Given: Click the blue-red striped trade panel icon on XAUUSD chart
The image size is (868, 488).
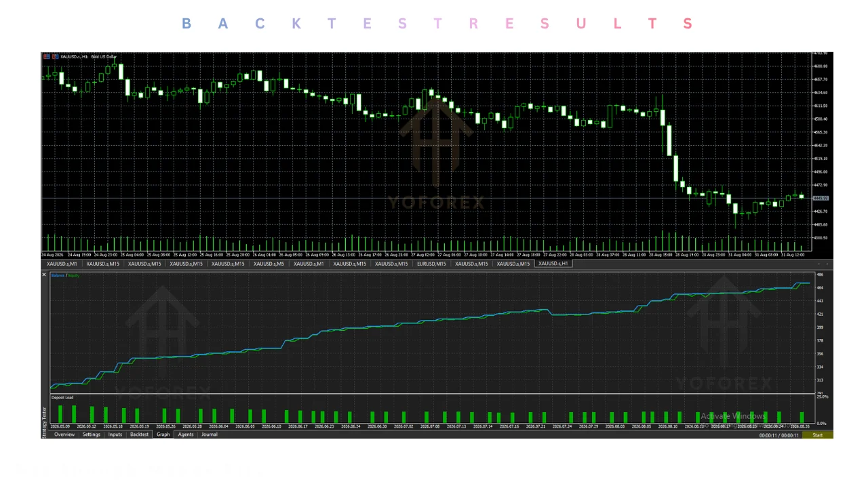Looking at the screenshot, I should pos(47,57).
